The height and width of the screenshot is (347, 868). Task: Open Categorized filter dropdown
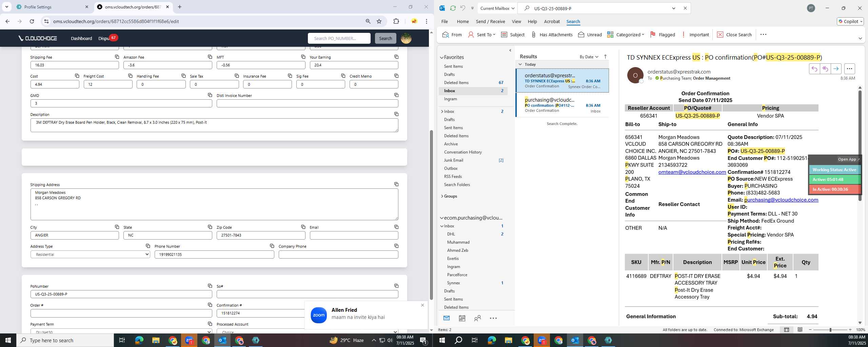626,35
